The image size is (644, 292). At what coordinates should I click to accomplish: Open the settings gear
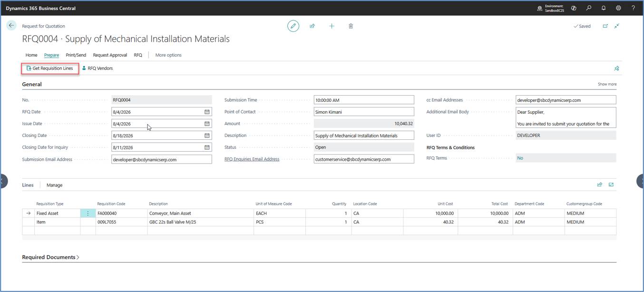618,8
